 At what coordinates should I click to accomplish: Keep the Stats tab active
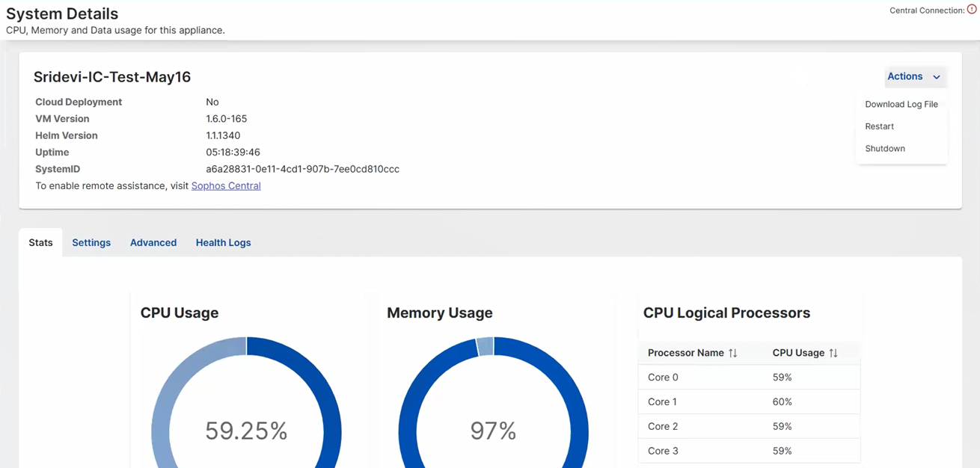click(x=40, y=242)
